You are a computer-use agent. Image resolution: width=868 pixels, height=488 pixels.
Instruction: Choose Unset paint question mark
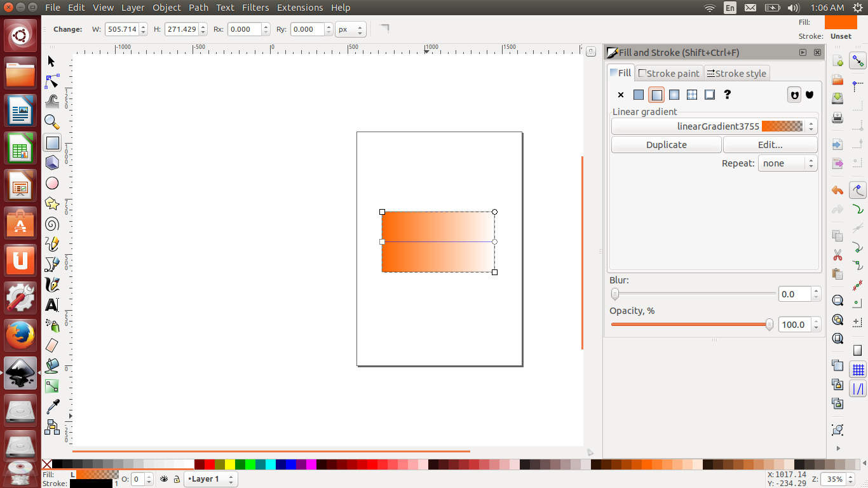(728, 95)
